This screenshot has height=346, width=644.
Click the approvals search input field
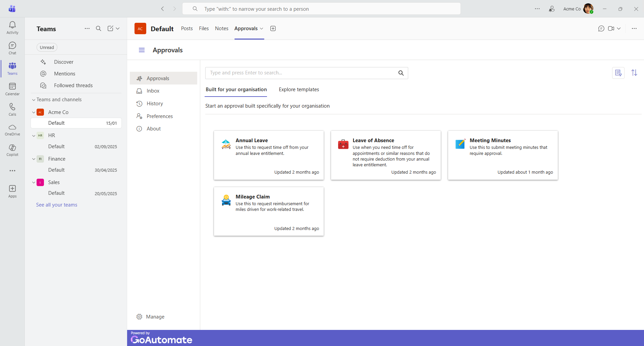coord(300,73)
